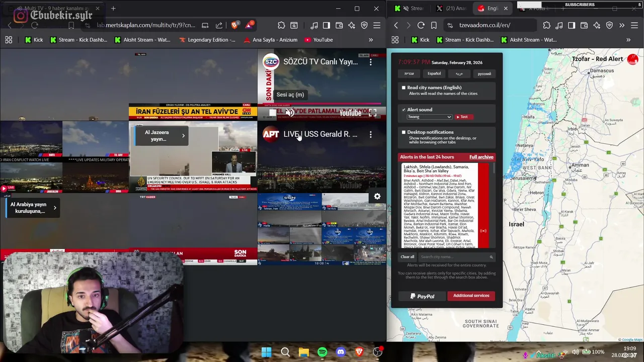
Task: Open Brave Wallet icon in left browser
Action: click(339, 25)
